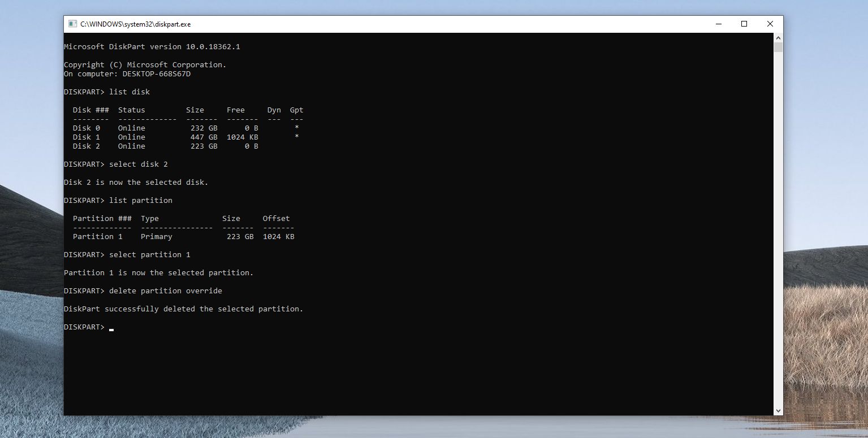This screenshot has height=438, width=868.
Task: Click the 'delete partition override' command text
Action: [166, 290]
